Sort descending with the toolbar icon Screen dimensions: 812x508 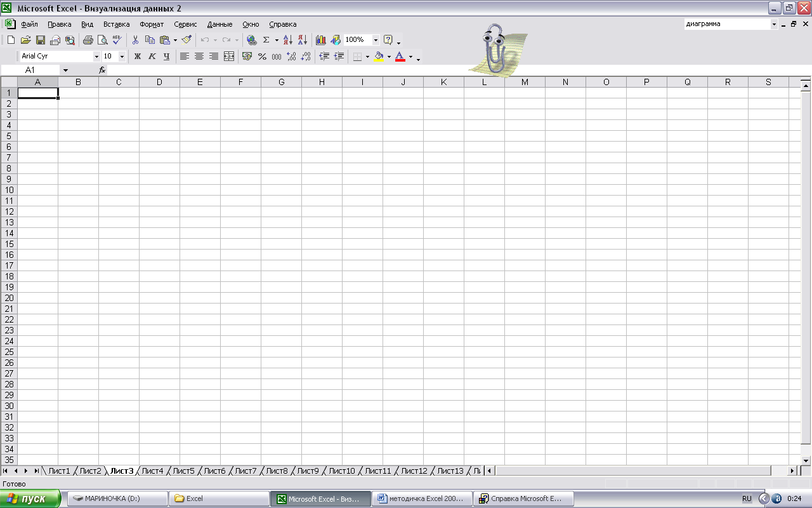coord(303,40)
